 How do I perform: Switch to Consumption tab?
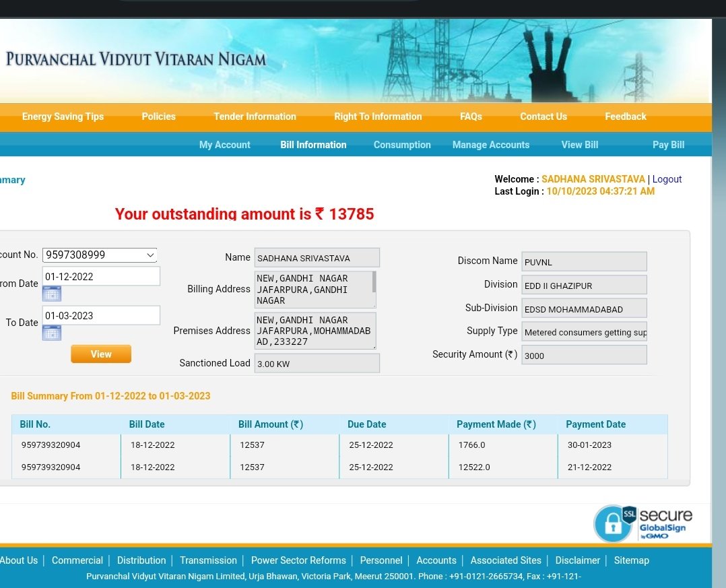click(x=402, y=145)
